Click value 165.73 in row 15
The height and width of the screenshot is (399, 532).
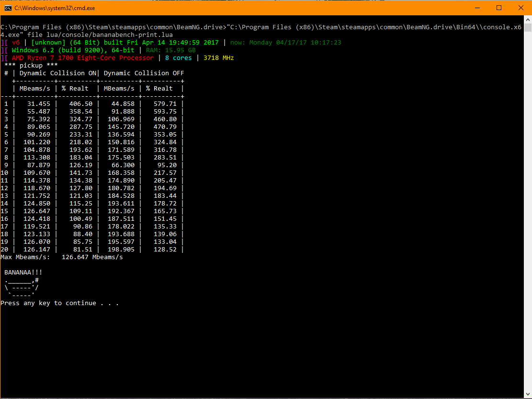(165, 211)
